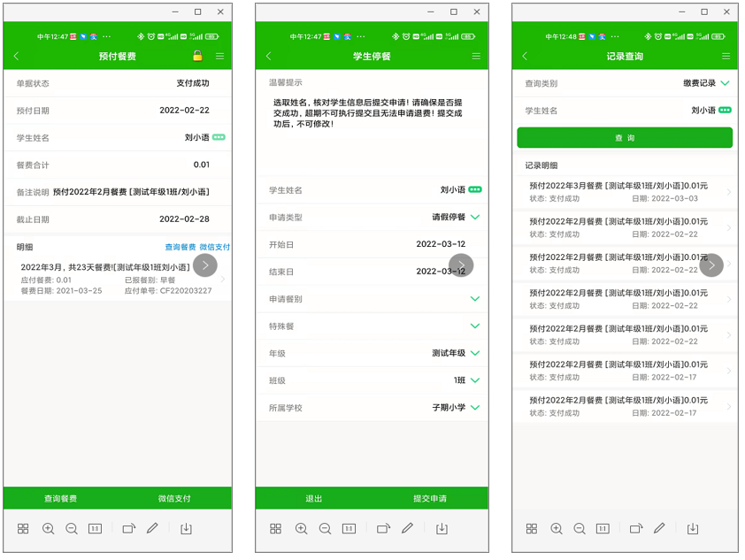Open the grid view icon in the 预付餐费 toolbar
Screen dimensions: 745x560
pos(23,529)
